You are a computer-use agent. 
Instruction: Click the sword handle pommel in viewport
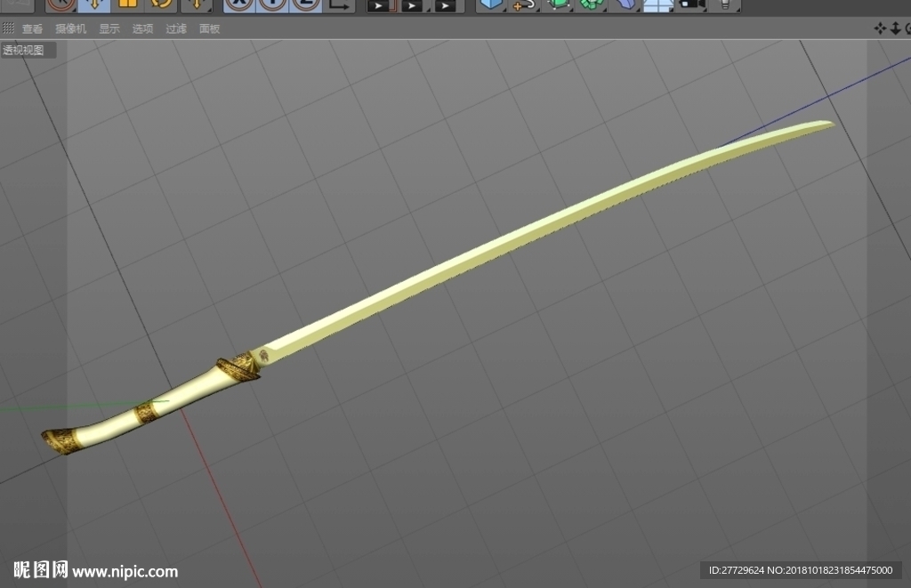(61, 441)
